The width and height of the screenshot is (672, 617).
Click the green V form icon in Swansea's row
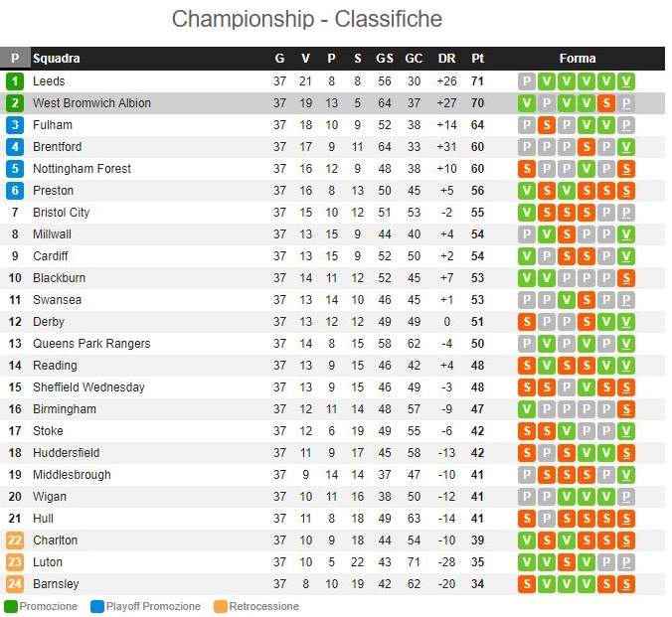(567, 300)
